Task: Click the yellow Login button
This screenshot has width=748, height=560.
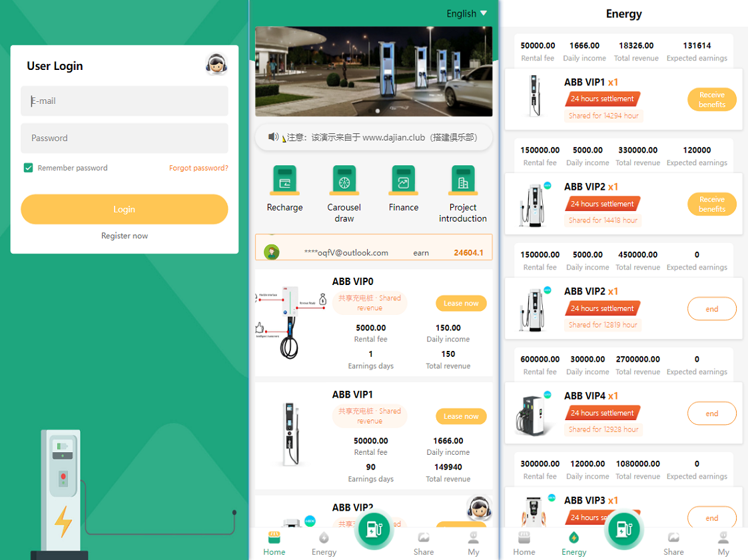Action: pos(124,209)
